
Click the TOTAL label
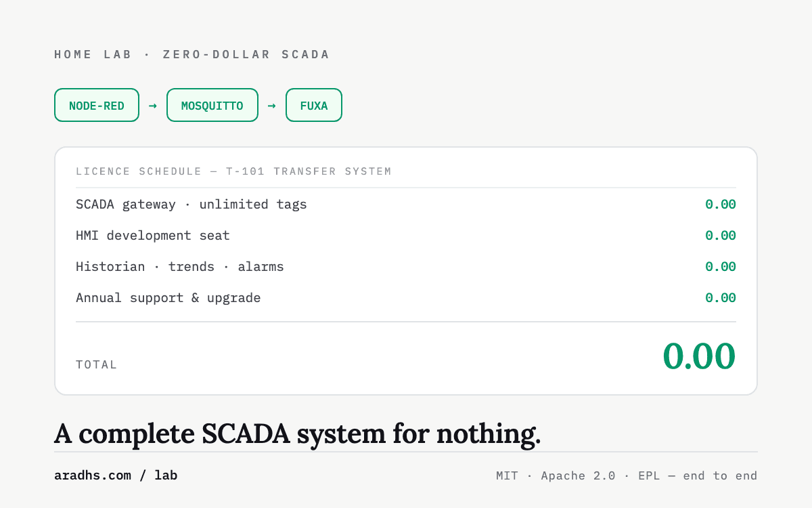point(97,364)
